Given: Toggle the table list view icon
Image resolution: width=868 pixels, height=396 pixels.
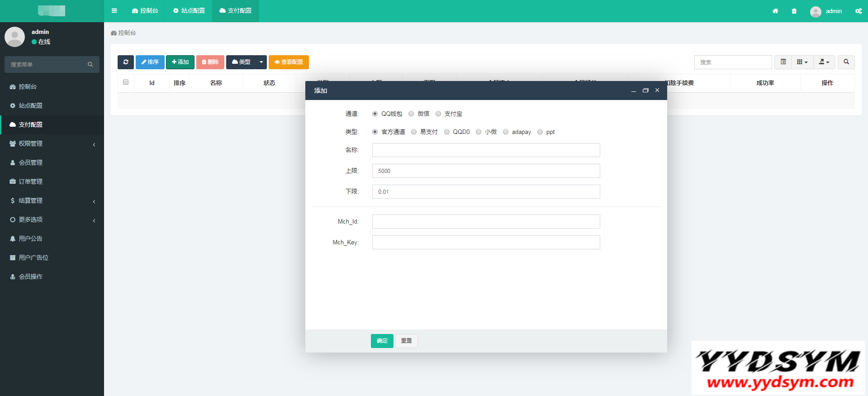Looking at the screenshot, I should pos(783,62).
